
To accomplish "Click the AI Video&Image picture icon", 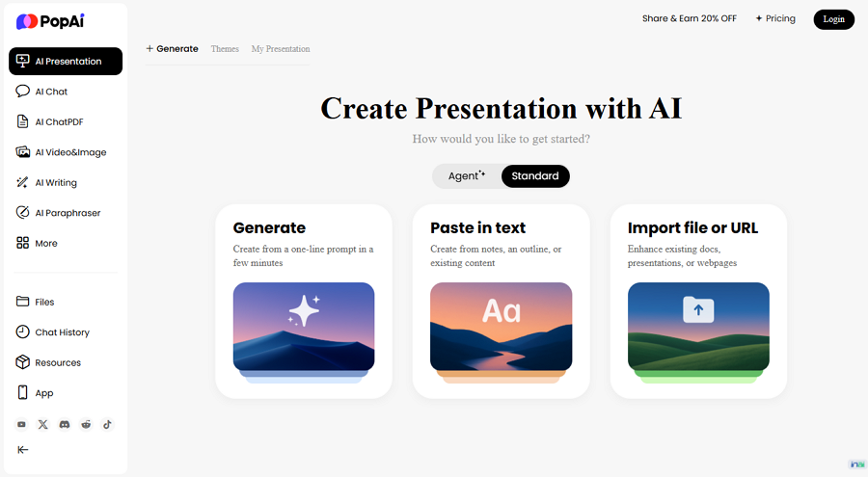I will [23, 151].
